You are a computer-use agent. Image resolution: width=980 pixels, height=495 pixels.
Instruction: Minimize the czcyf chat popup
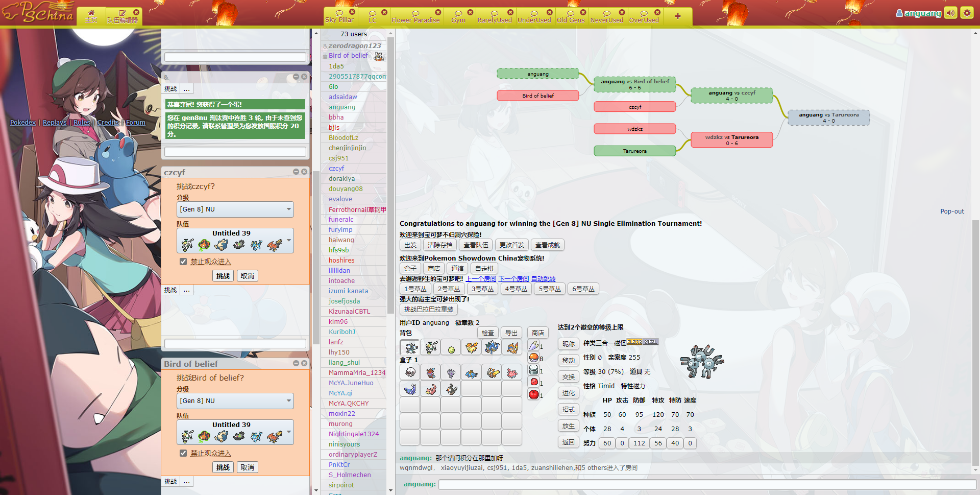tap(296, 172)
